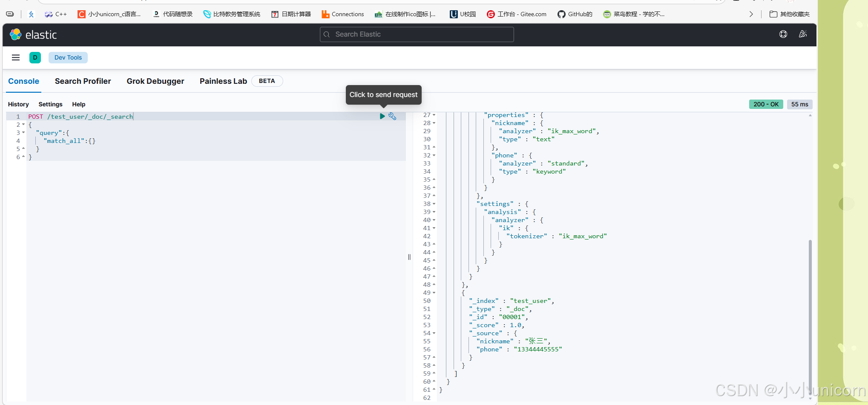868x405 pixels.
Task: Click the "standard" analyzer value
Action: click(566, 163)
